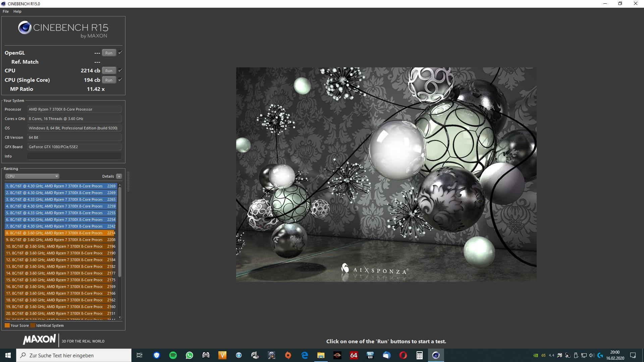The image size is (644, 362).
Task: Open the blue round arrow app in taskbar
Action: pyautogui.click(x=239, y=355)
